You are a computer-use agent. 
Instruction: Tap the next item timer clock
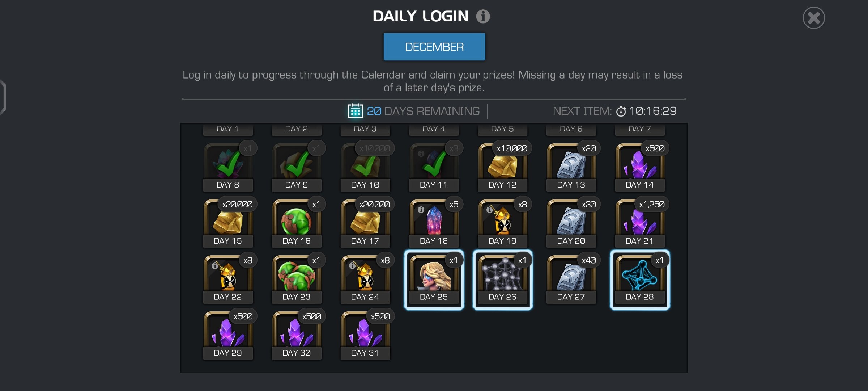(x=621, y=111)
